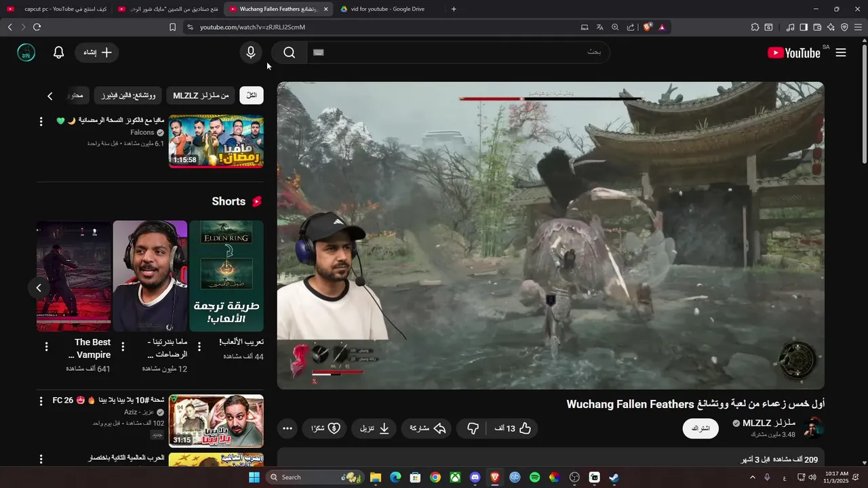Open Brave VPN shield icon
The image size is (868, 488).
[x=844, y=27]
